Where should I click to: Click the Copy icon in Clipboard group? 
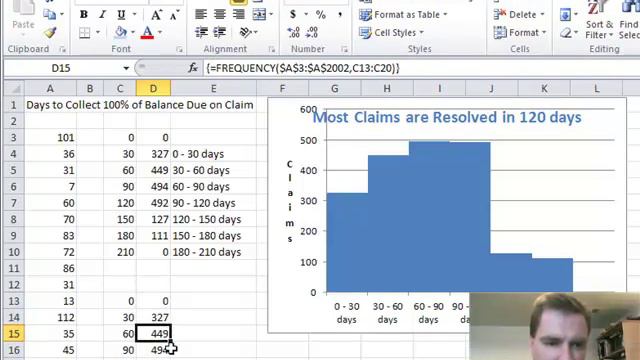(50, 15)
